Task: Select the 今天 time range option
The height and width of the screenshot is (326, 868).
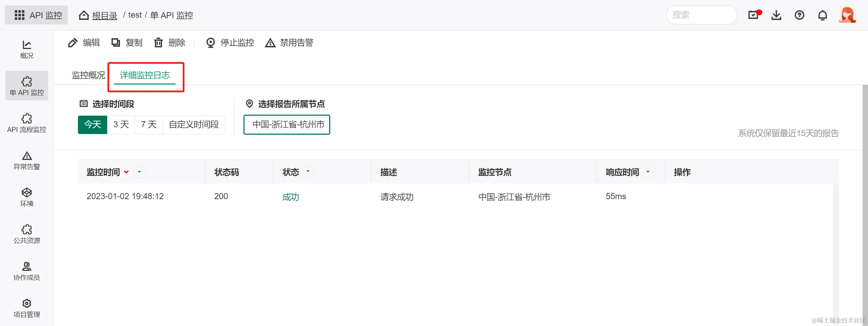Action: click(x=93, y=124)
